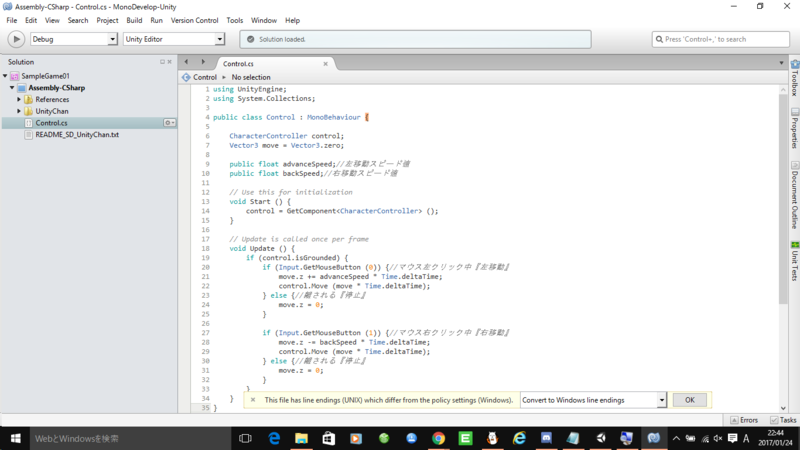
Task: Select README_SD_UnityChan.txt in Solution tree
Action: [x=77, y=135]
